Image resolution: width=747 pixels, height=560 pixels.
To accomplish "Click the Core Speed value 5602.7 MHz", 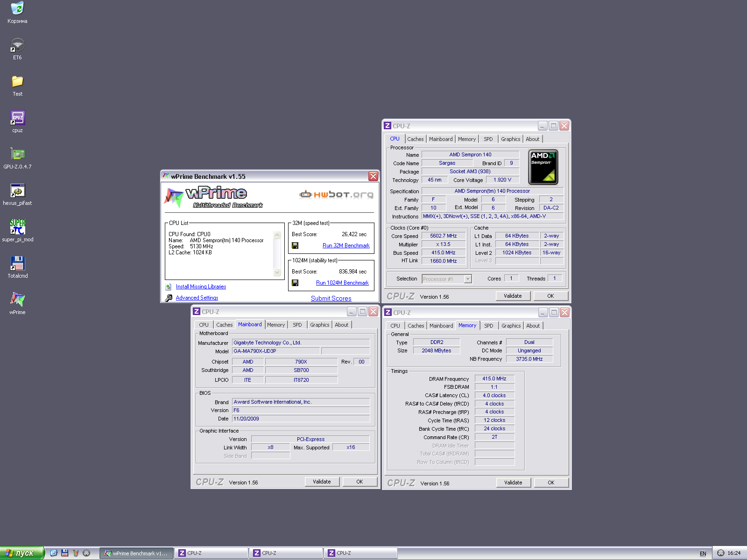I will pyautogui.click(x=444, y=236).
